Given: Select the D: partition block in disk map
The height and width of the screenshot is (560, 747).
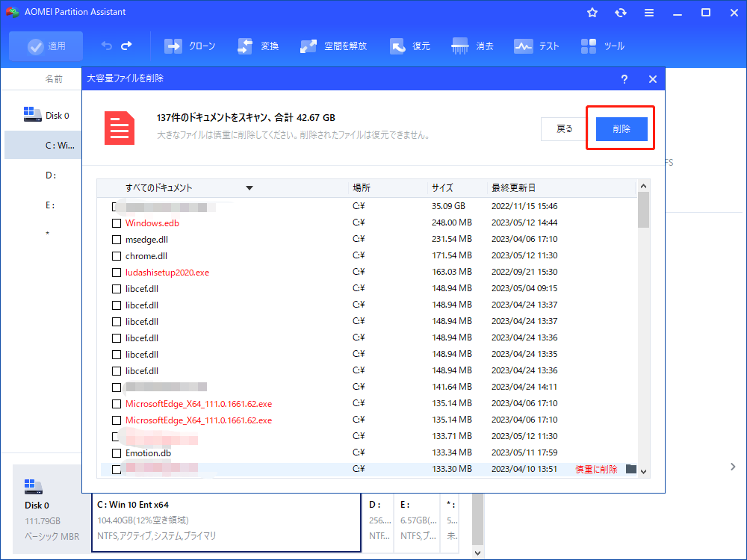Looking at the screenshot, I should tap(379, 521).
